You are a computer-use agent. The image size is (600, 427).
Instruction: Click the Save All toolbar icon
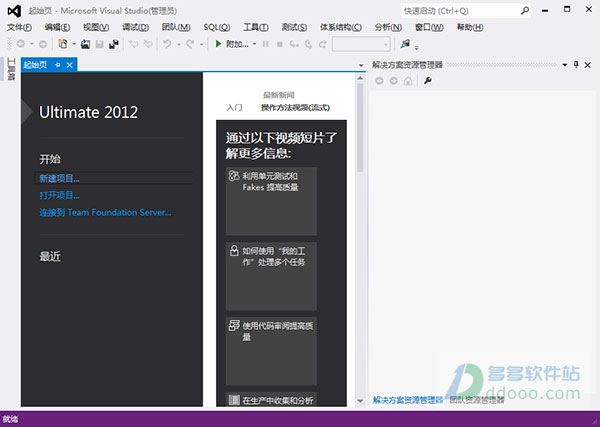[x=114, y=44]
